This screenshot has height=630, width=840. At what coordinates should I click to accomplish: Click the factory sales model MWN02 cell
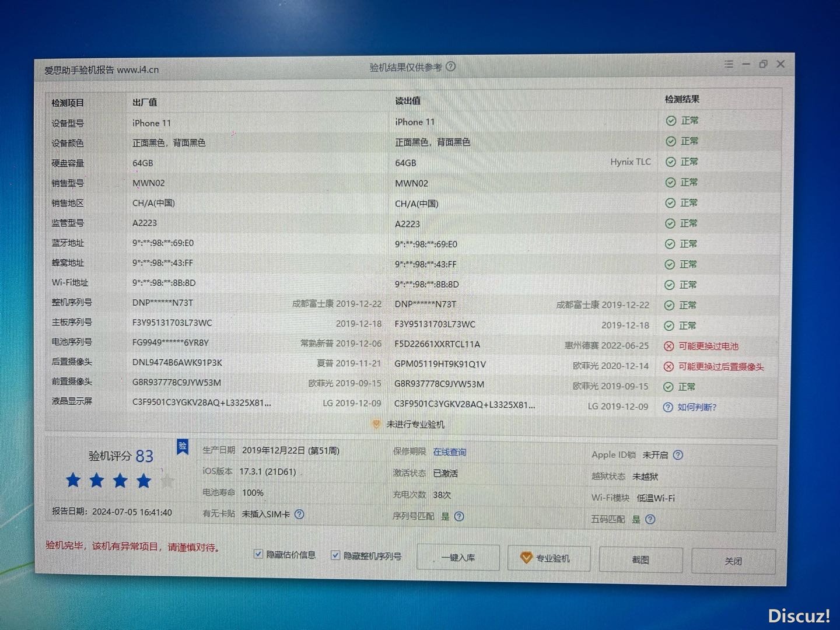point(149,183)
